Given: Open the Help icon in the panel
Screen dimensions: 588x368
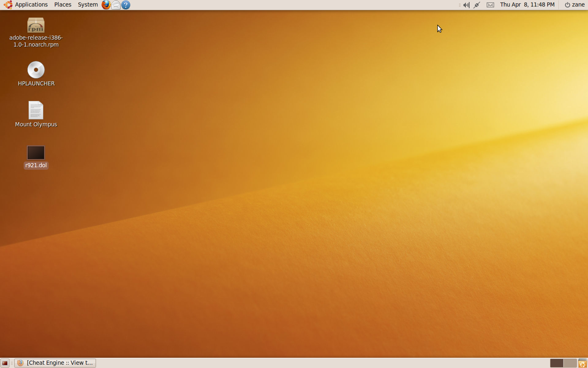Looking at the screenshot, I should point(125,5).
